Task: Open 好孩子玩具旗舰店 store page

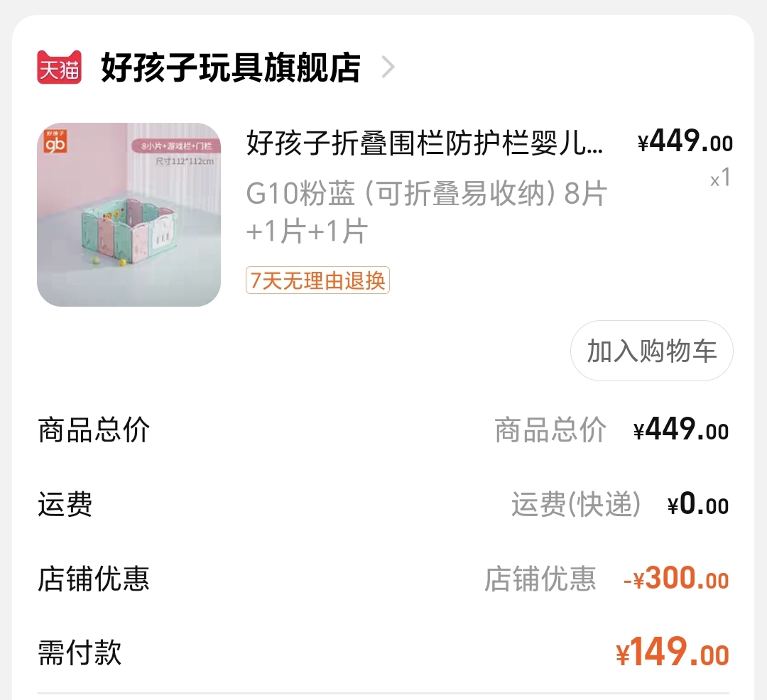Action: [x=231, y=67]
